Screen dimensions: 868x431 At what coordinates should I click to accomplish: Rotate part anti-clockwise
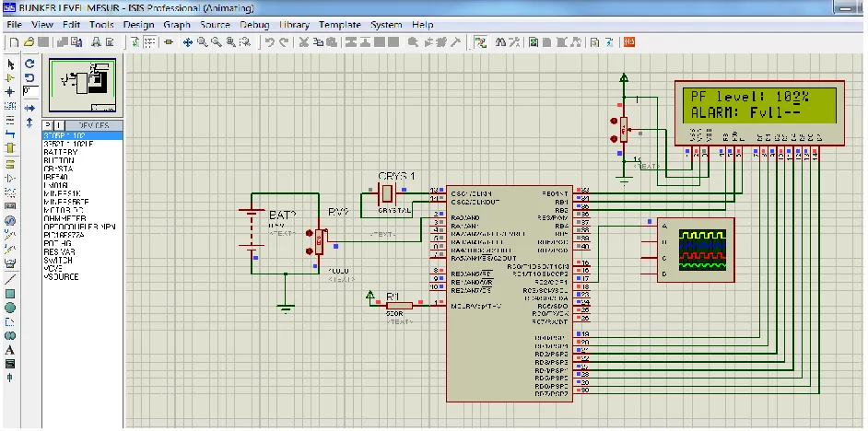tap(29, 78)
